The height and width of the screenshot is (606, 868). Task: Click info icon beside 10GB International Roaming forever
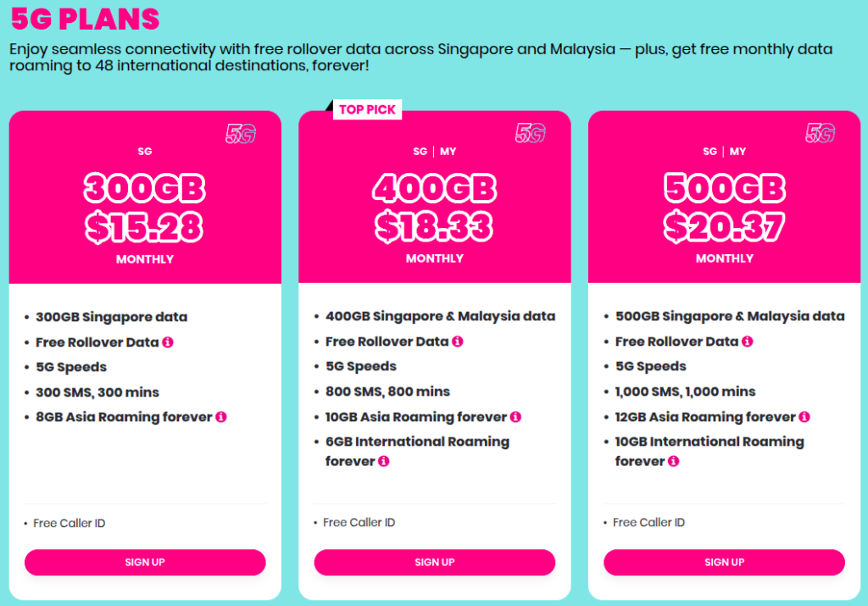[x=673, y=461]
